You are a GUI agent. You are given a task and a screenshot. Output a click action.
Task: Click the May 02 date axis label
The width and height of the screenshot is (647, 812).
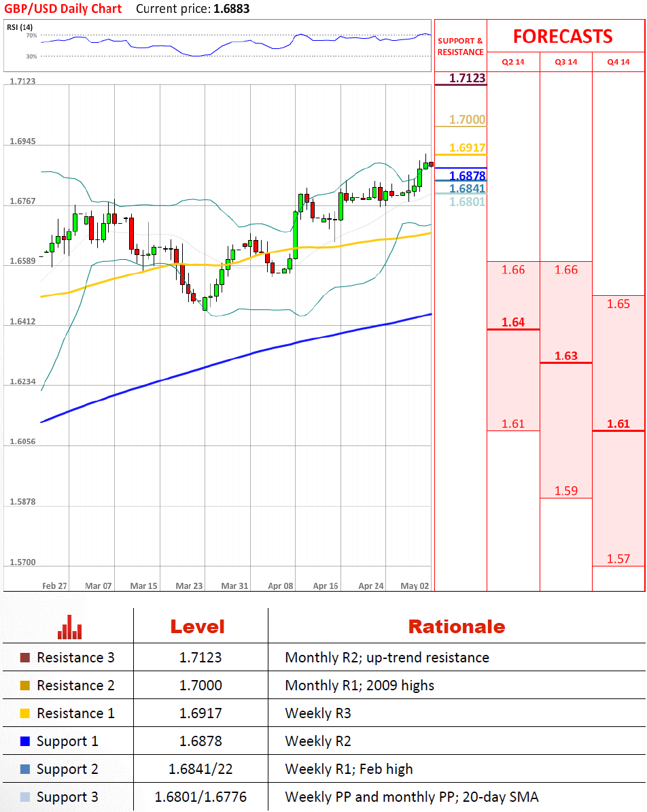click(415, 586)
